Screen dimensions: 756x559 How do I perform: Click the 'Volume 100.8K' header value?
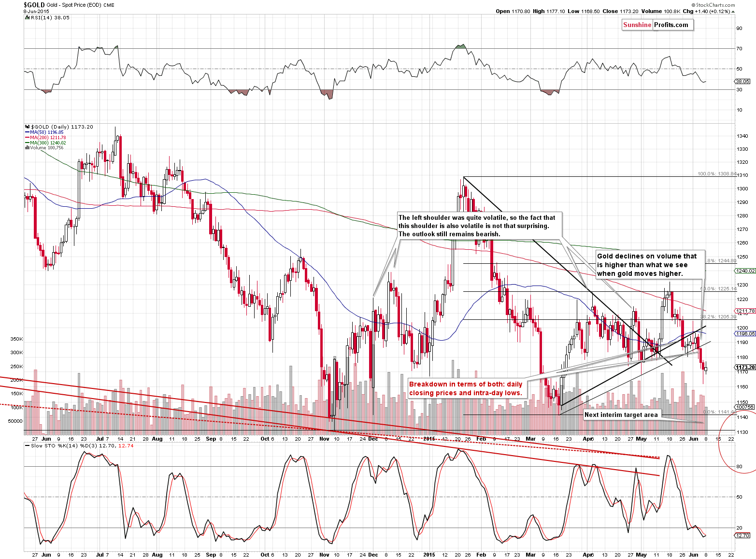tap(661, 11)
